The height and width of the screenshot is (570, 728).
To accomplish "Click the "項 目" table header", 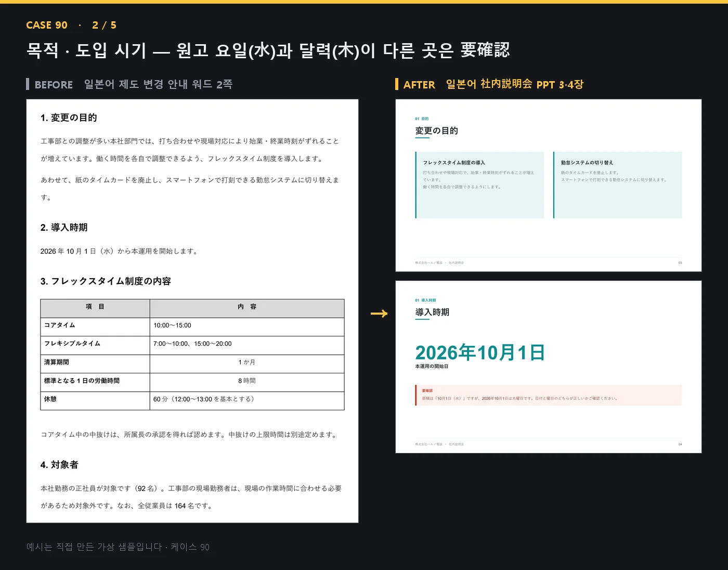I will pos(95,308).
